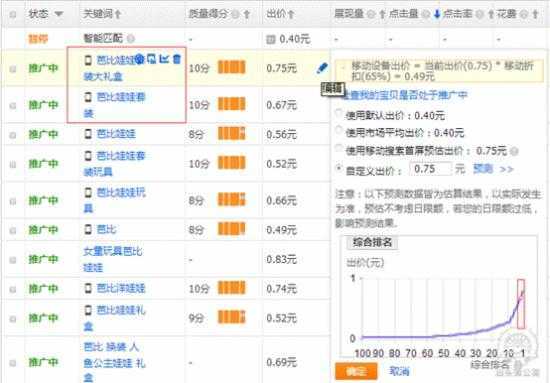
Task: Click the 0.83元 bid value
Action: coord(281,259)
